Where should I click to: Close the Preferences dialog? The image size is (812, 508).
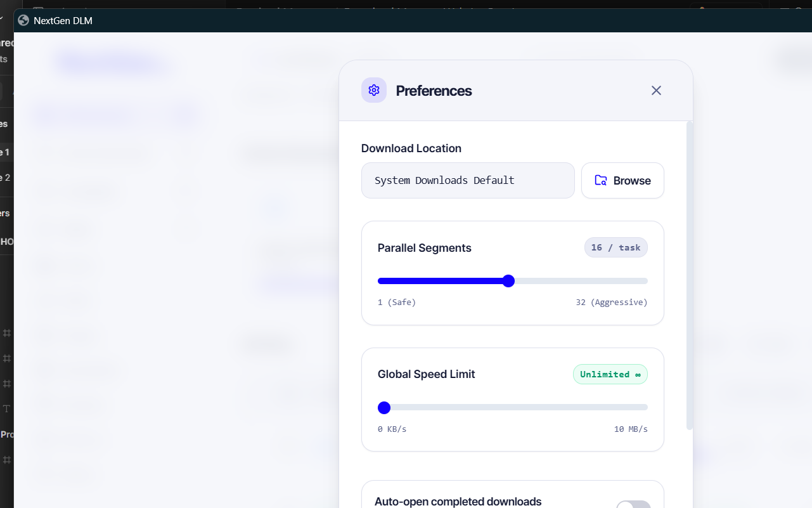point(656,91)
